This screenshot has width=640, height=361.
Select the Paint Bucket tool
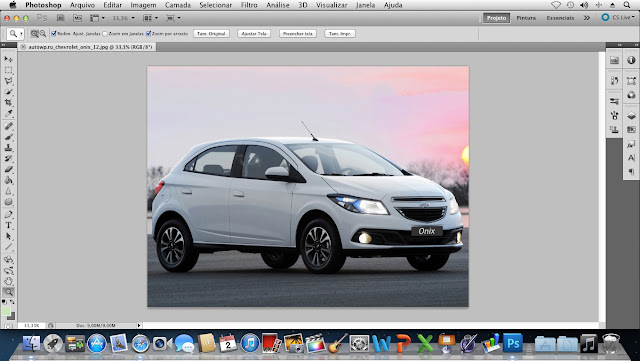point(8,180)
